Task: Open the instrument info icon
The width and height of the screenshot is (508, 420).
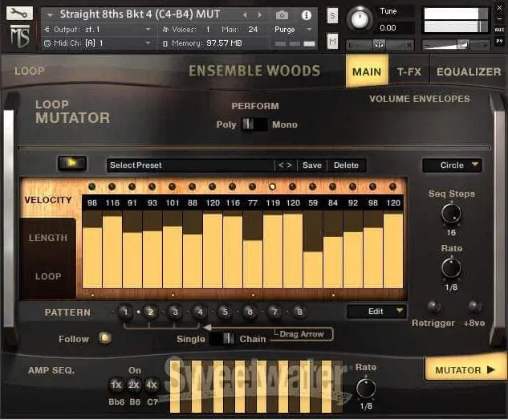Action: click(x=306, y=15)
